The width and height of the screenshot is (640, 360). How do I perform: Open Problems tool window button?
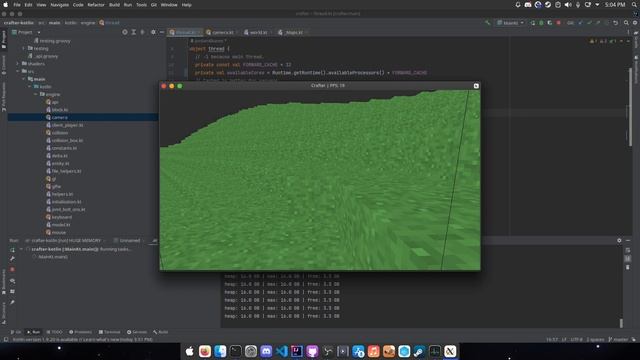[x=80, y=332]
